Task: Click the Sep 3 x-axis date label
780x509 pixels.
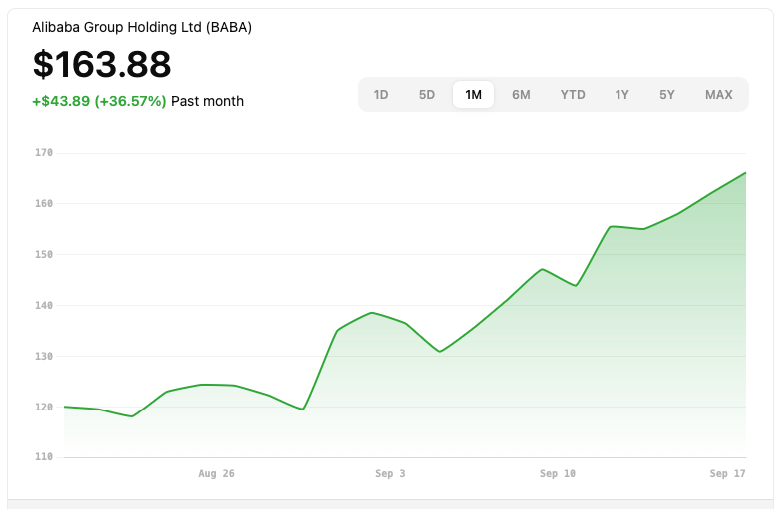Action: point(390,473)
